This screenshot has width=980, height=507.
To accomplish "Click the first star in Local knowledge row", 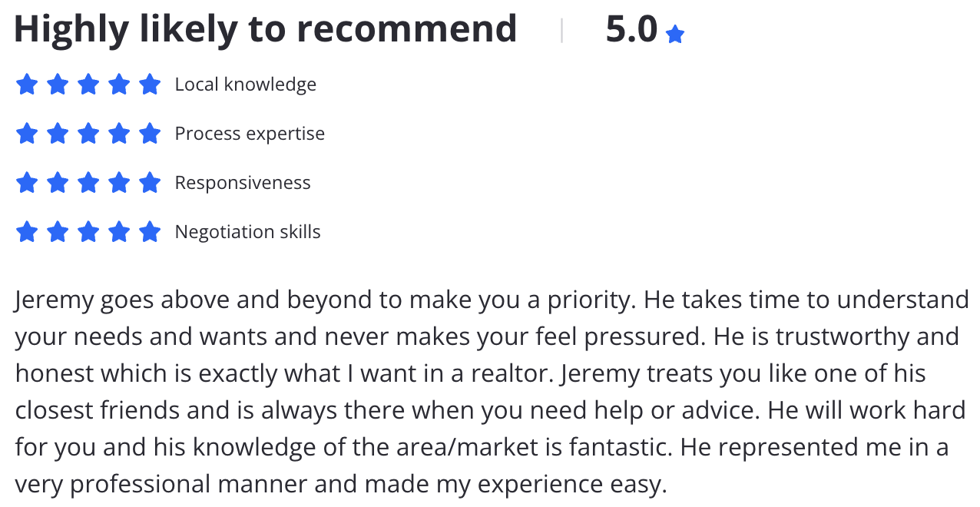I will 27,84.
